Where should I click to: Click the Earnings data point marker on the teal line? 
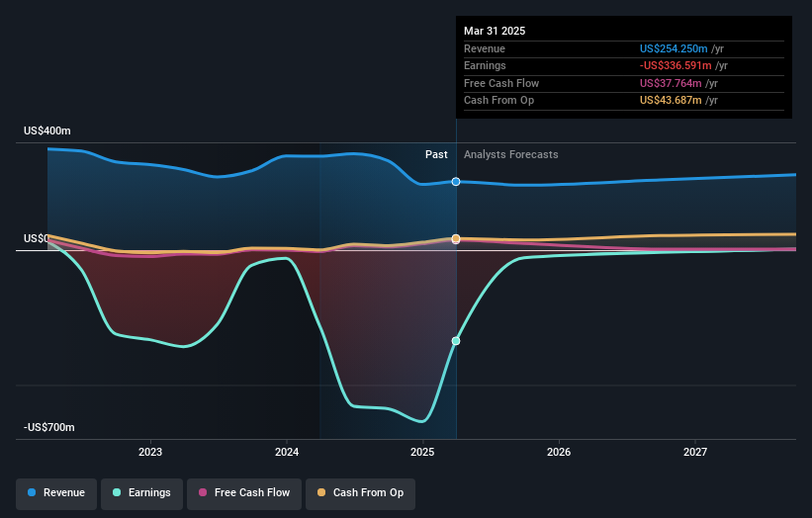point(456,341)
